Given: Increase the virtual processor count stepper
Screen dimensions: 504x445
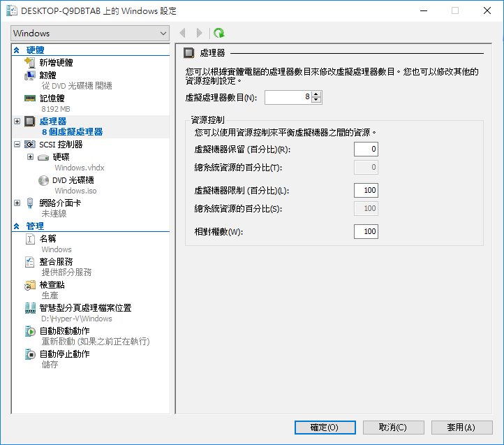Looking at the screenshot, I should pos(317,94).
